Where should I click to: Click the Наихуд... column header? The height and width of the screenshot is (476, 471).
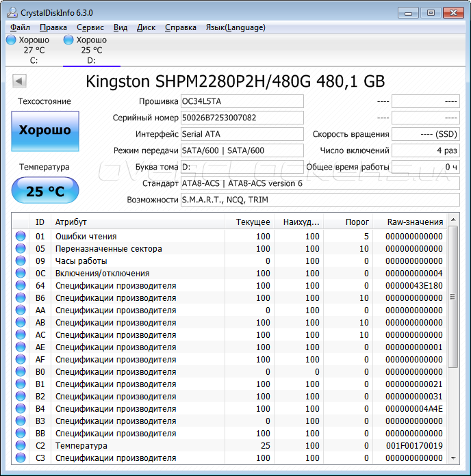[299, 222]
